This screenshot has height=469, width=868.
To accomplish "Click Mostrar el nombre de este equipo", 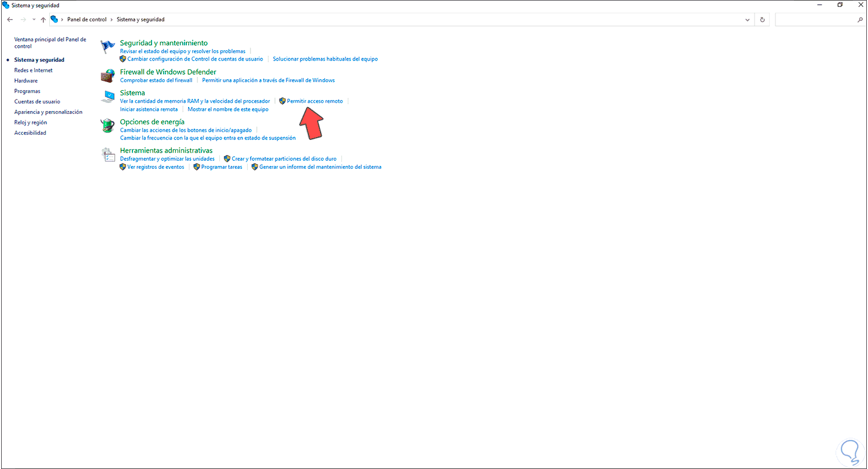I will [228, 109].
